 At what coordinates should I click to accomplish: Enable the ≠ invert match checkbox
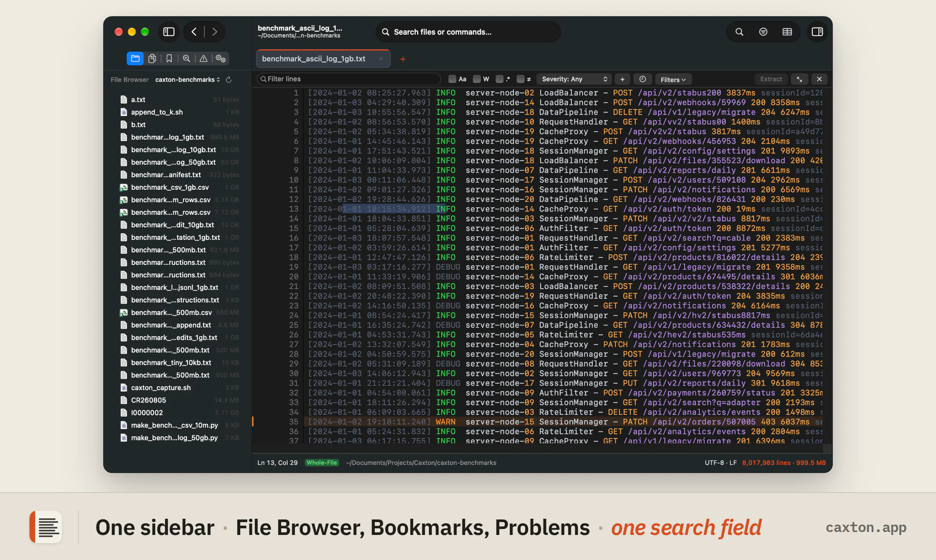coord(520,79)
